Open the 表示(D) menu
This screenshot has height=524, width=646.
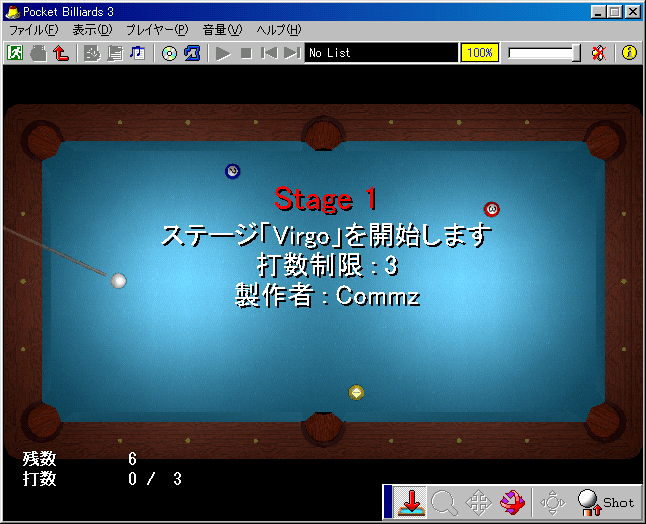(x=92, y=30)
